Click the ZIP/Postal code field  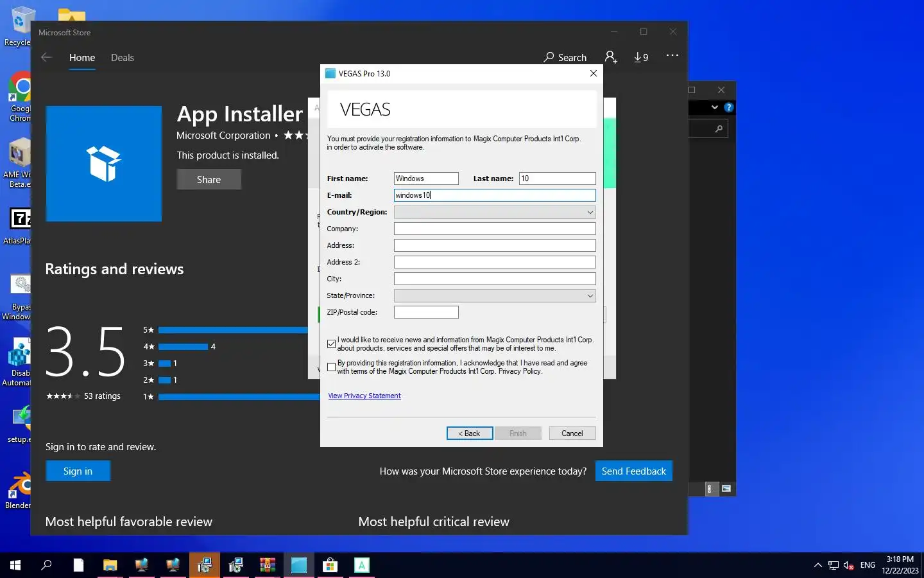[426, 312]
